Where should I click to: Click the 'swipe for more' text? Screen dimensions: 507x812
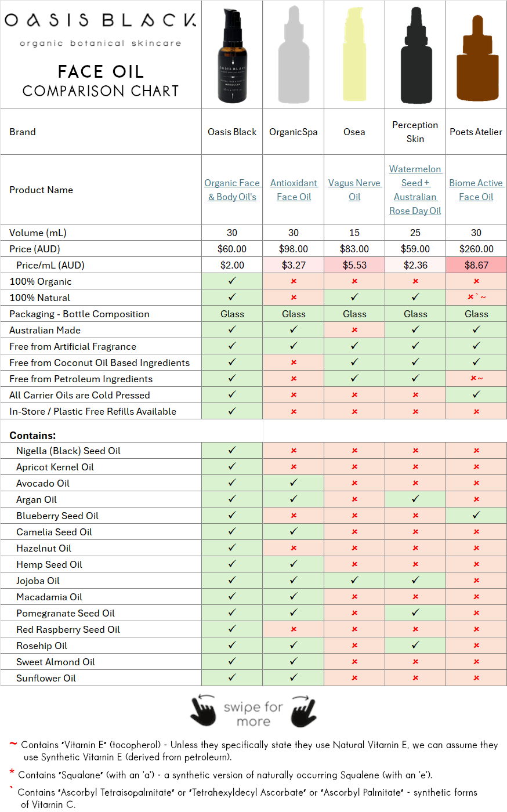pos(253,714)
